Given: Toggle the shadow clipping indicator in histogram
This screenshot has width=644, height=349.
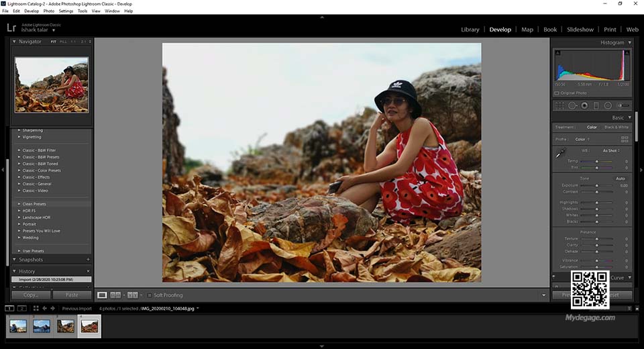Looking at the screenshot, I should 557,52.
